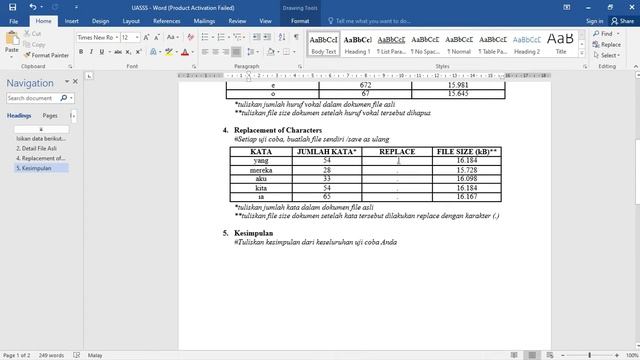Open the font size dropdown
Viewport: 640px width, 360px height.
point(137,38)
